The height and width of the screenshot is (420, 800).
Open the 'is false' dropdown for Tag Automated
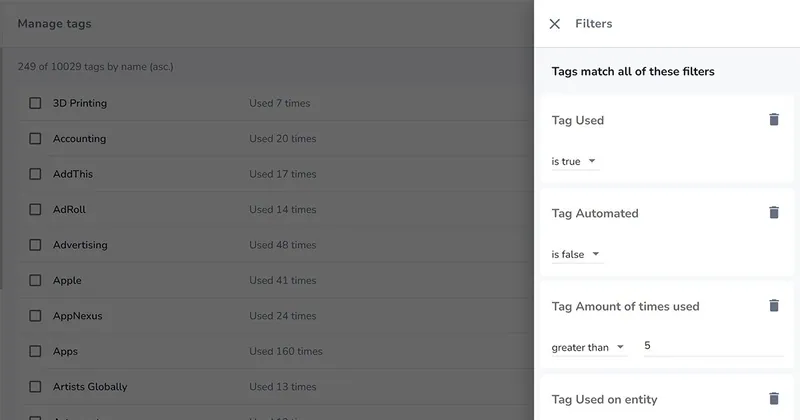pyautogui.click(x=577, y=254)
